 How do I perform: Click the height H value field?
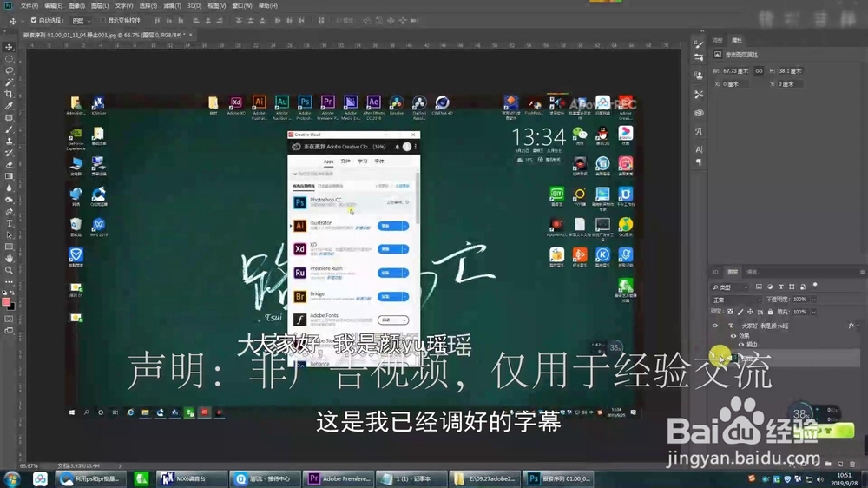pos(791,71)
